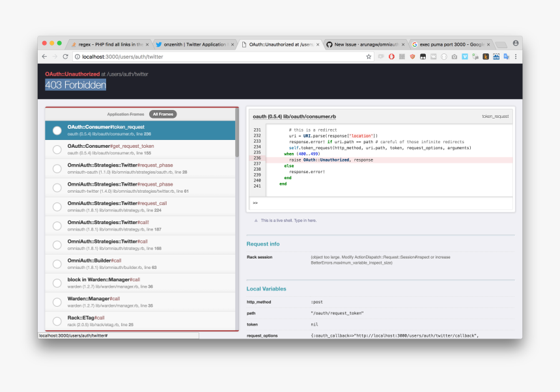
Task: Bookmark this page with the star icon
Action: pyautogui.click(x=369, y=57)
